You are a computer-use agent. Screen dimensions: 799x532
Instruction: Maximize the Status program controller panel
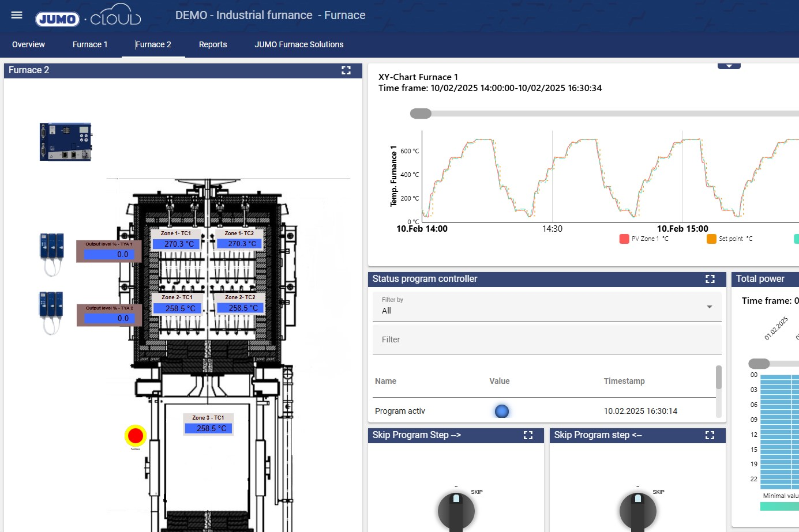click(710, 279)
